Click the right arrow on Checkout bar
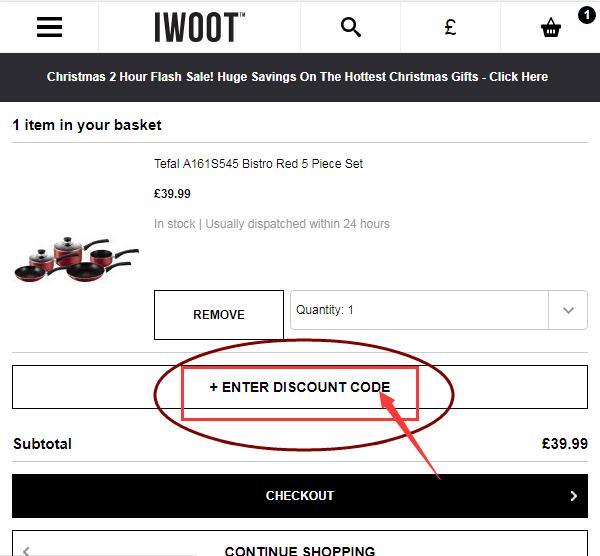600x556 pixels. [573, 496]
